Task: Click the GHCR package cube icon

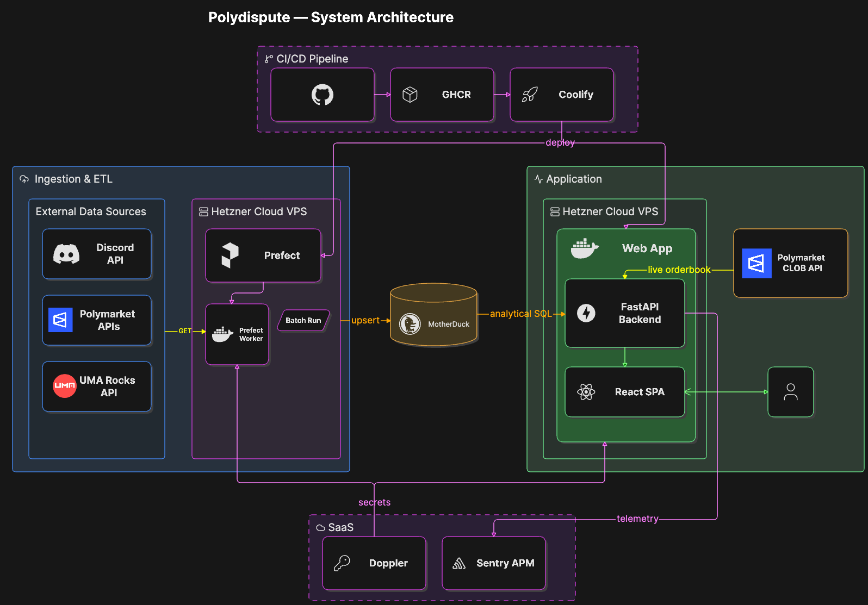Action: click(x=410, y=95)
